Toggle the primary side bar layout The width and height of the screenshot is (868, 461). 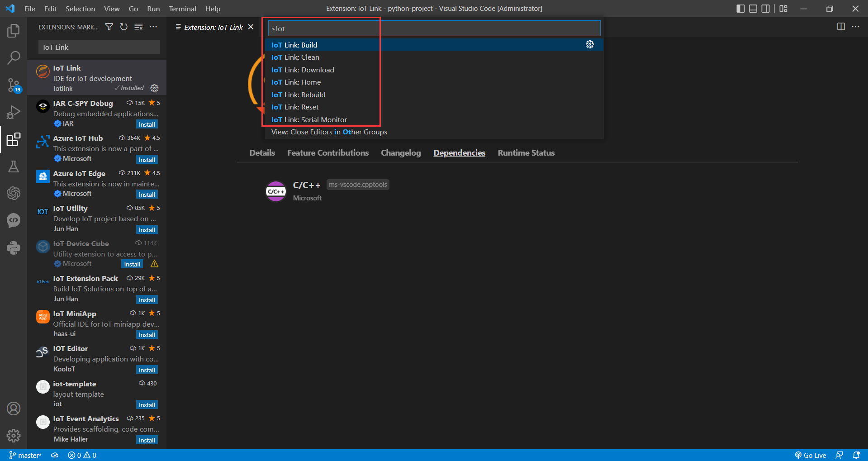pos(740,9)
